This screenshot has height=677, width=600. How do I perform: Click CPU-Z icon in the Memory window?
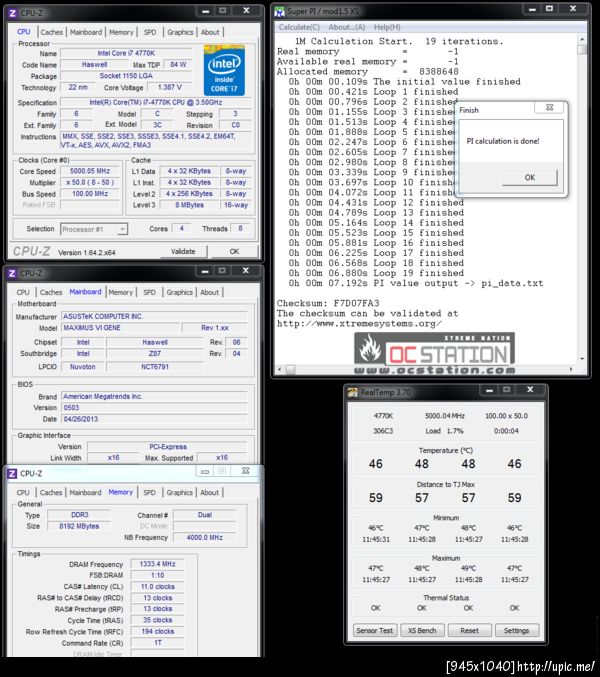12,473
